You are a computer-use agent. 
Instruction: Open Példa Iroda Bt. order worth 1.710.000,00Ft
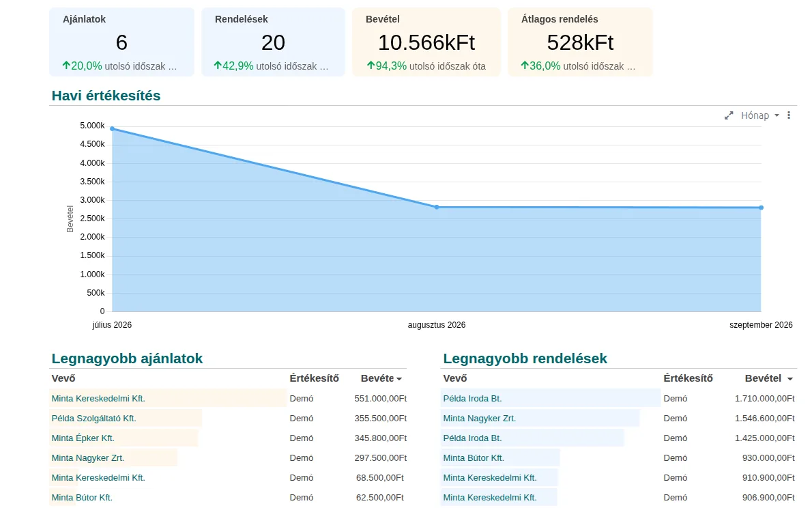tap(472, 399)
